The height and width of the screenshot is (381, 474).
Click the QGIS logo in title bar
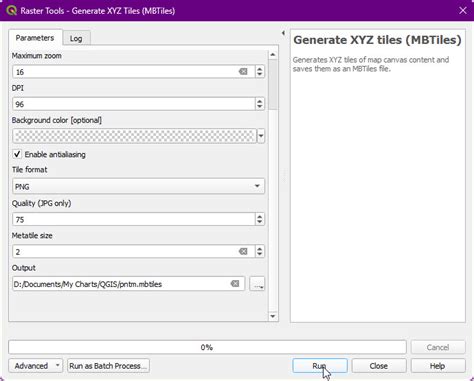click(x=11, y=10)
